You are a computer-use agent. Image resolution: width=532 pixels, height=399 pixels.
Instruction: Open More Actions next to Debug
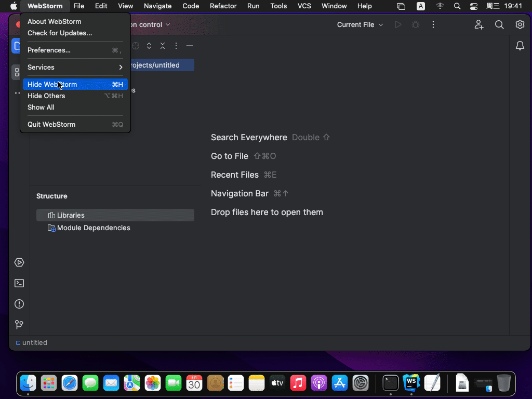point(433,25)
